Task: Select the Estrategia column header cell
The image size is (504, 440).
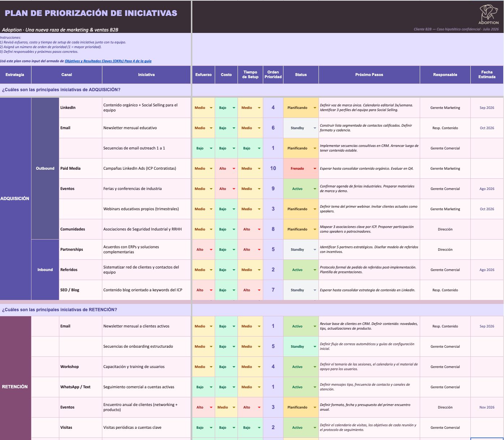Action: [16, 75]
